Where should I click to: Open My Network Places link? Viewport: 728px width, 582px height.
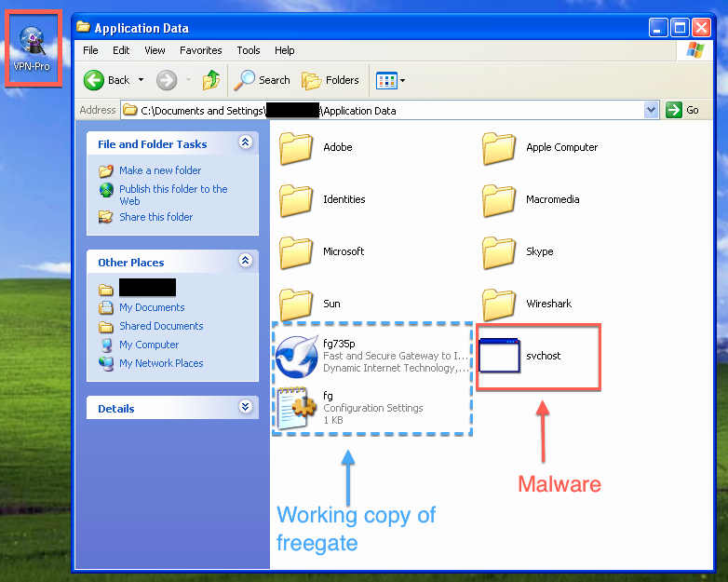(x=161, y=363)
